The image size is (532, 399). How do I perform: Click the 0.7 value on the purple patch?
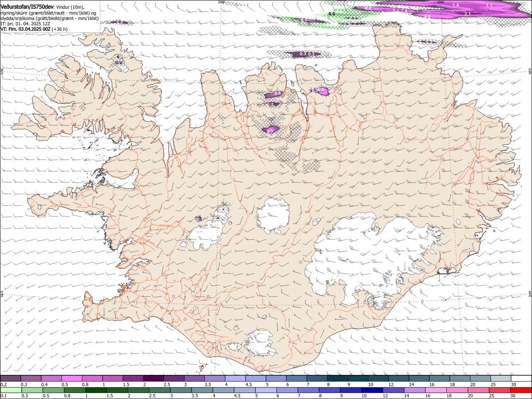click(270, 131)
